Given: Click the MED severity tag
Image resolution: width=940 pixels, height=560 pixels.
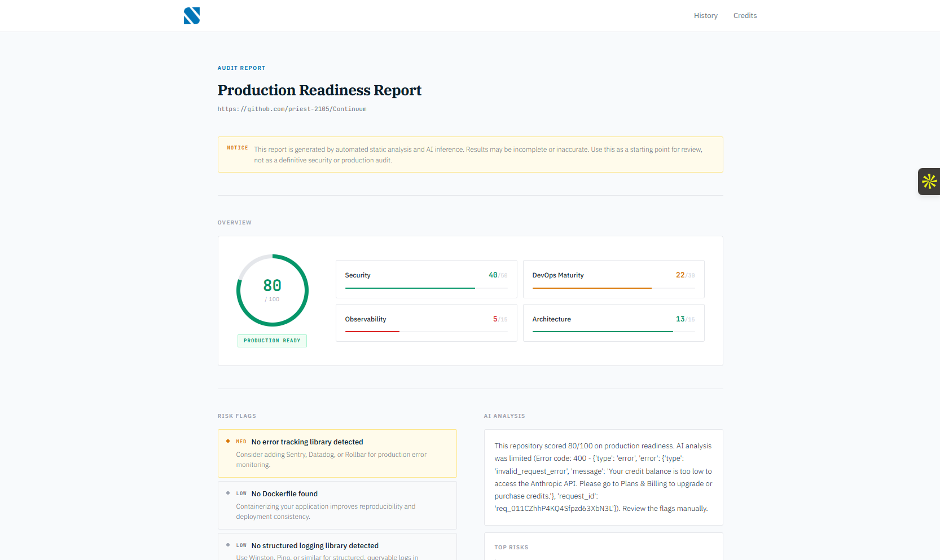Looking at the screenshot, I should pos(241,442).
